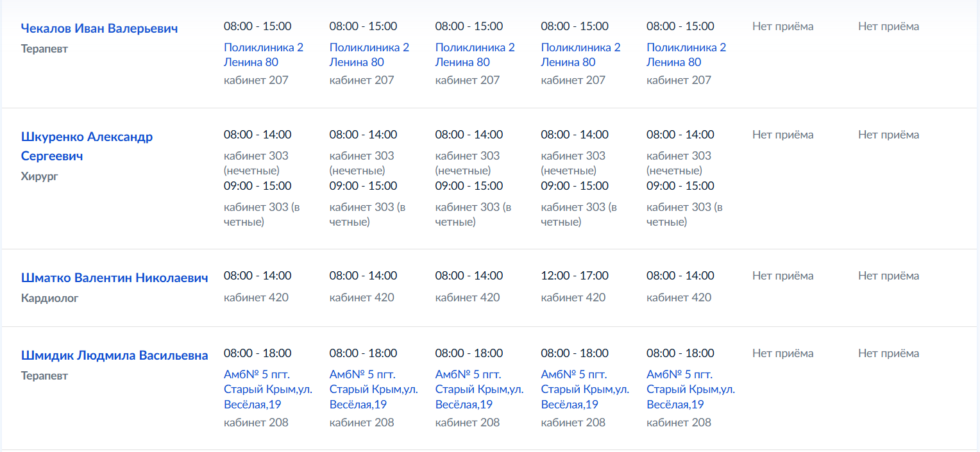Click second-column Поликлиника 2 Ленина 80 link
980x452 pixels.
point(369,54)
